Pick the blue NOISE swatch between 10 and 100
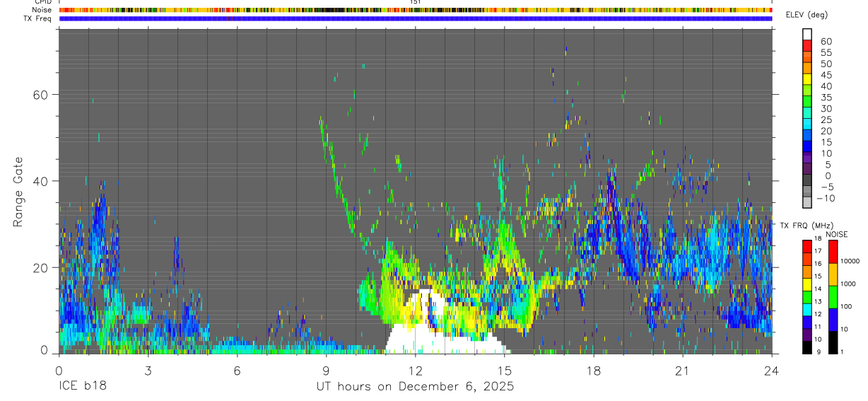Image resolution: width=868 pixels, height=401 pixels. click(834, 320)
